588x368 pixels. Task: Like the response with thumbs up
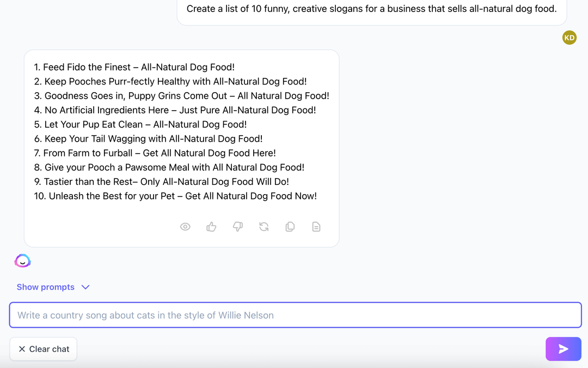click(211, 226)
